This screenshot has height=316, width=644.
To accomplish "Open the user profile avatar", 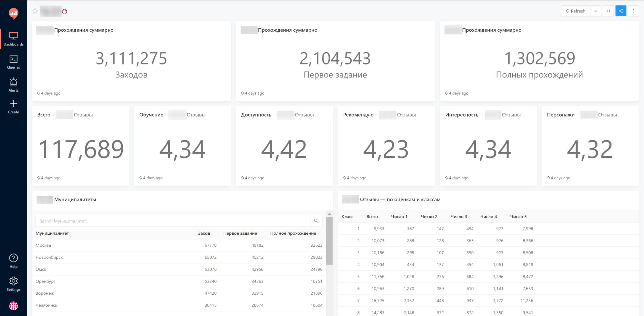I will pos(14,306).
